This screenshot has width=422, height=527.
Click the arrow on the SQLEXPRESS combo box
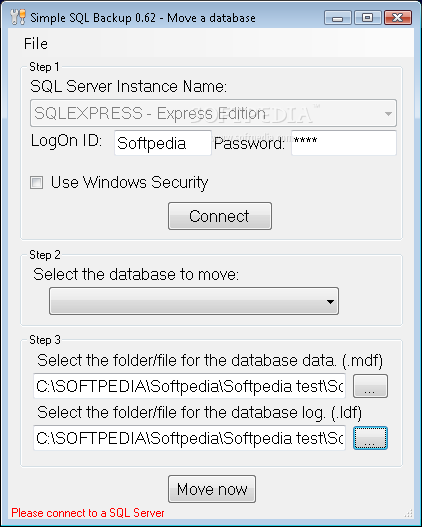pos(388,114)
